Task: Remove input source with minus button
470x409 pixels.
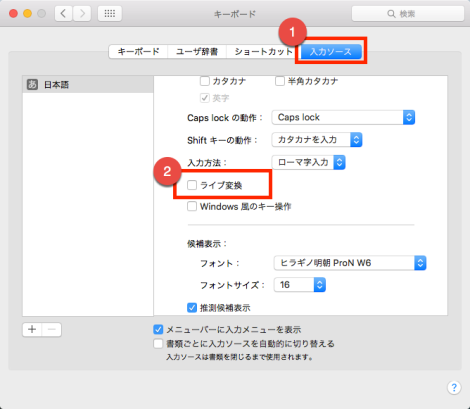Action: (x=52, y=329)
